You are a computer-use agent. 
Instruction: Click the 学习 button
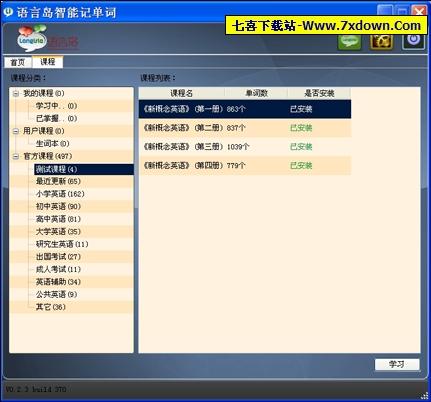tap(397, 364)
